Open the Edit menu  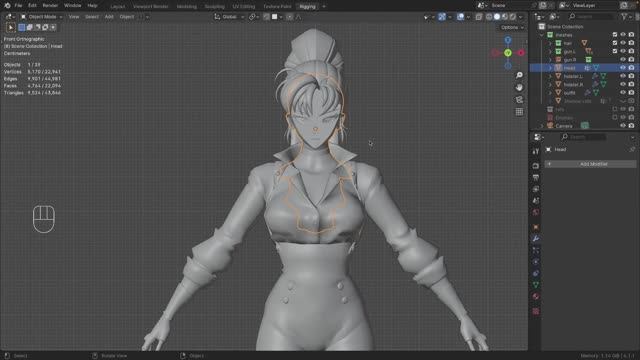pyautogui.click(x=32, y=6)
